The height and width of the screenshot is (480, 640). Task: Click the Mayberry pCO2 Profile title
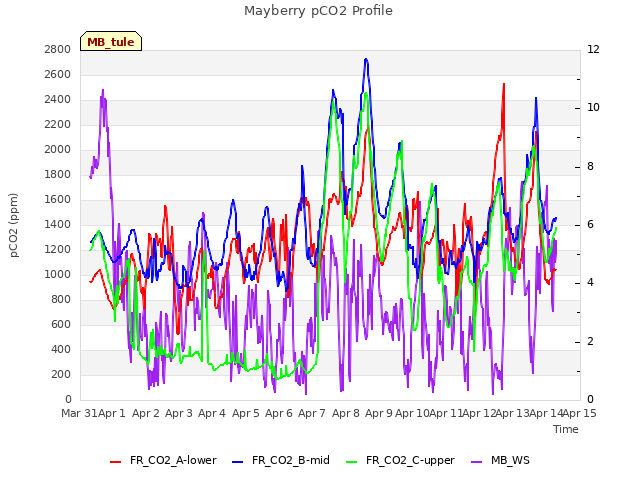pyautogui.click(x=318, y=11)
